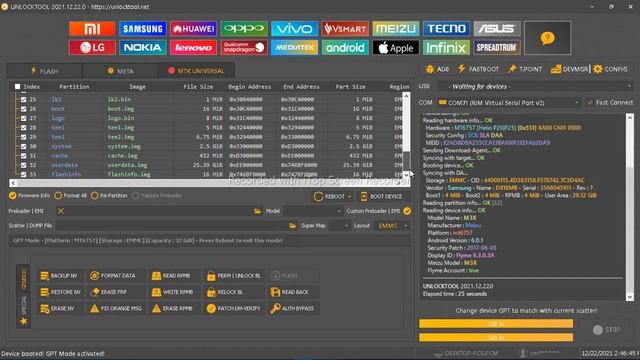Select the Re-Partition radio option
640x360 pixels.
[109, 196]
